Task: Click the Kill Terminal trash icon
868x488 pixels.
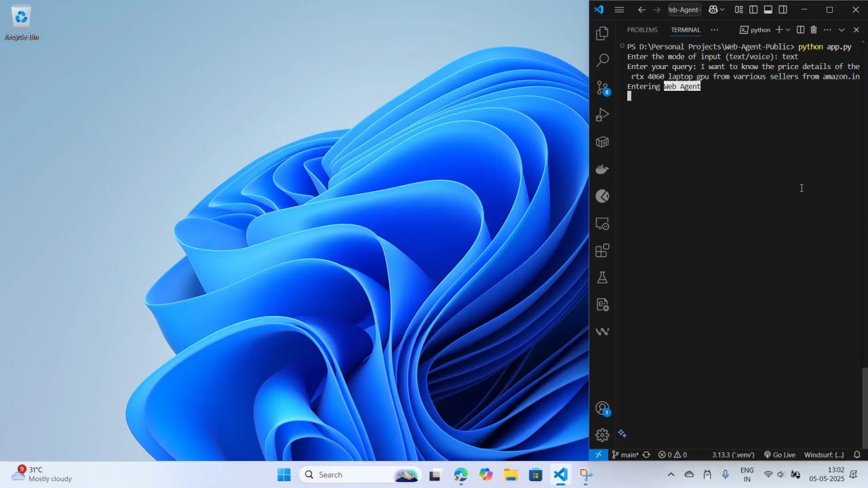Action: pyautogui.click(x=814, y=30)
